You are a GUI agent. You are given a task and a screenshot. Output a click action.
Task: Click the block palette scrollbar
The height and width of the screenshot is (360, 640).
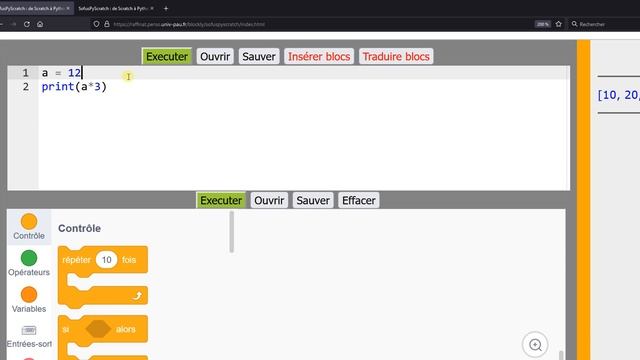pos(231,232)
